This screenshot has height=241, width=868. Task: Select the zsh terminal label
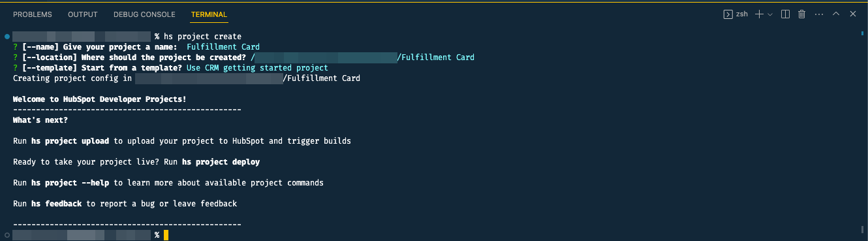click(x=742, y=14)
